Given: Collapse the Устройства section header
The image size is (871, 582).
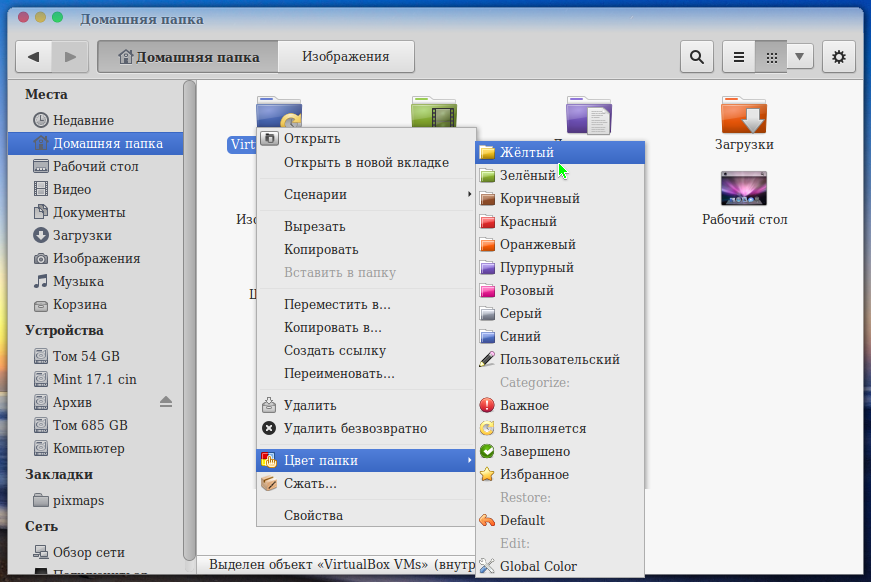Looking at the screenshot, I should 64,330.
